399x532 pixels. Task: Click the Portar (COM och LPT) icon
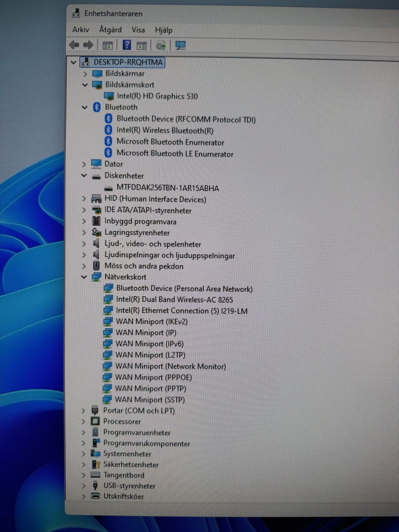[95, 410]
